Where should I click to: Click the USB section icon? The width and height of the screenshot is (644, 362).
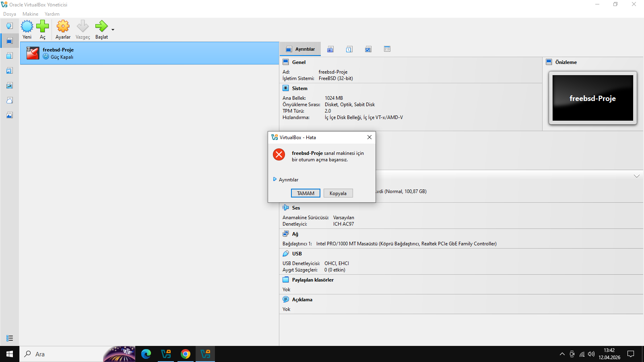(286, 253)
